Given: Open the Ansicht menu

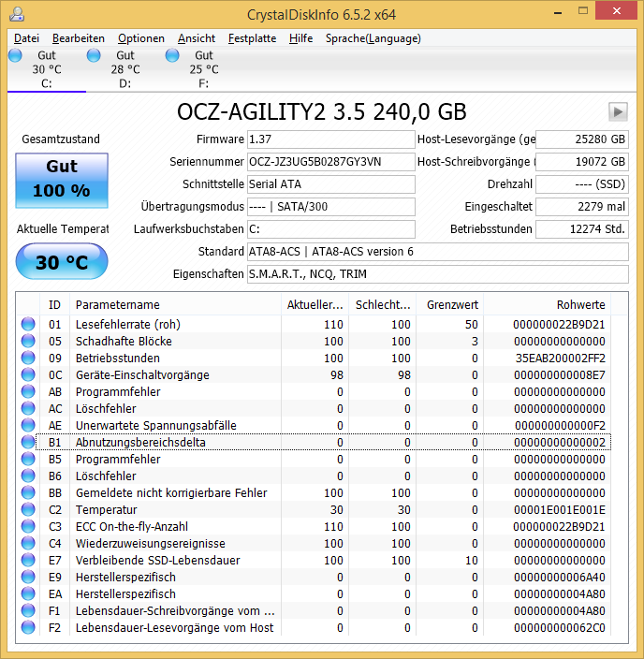Looking at the screenshot, I should [x=197, y=38].
